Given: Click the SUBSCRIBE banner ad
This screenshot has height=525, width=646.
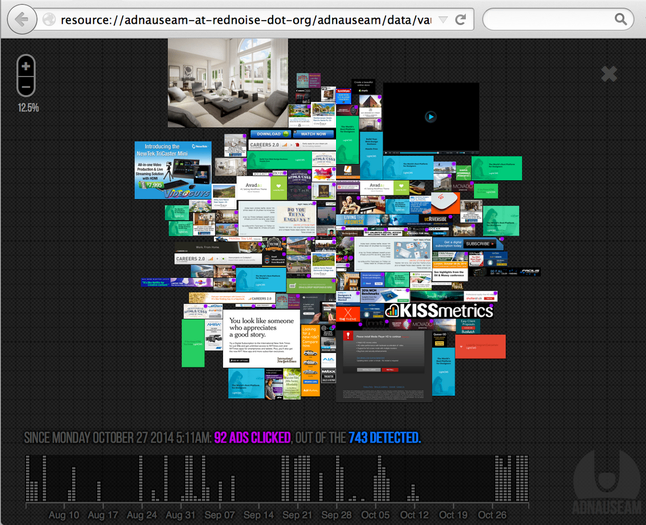Looking at the screenshot, I should [x=468, y=244].
